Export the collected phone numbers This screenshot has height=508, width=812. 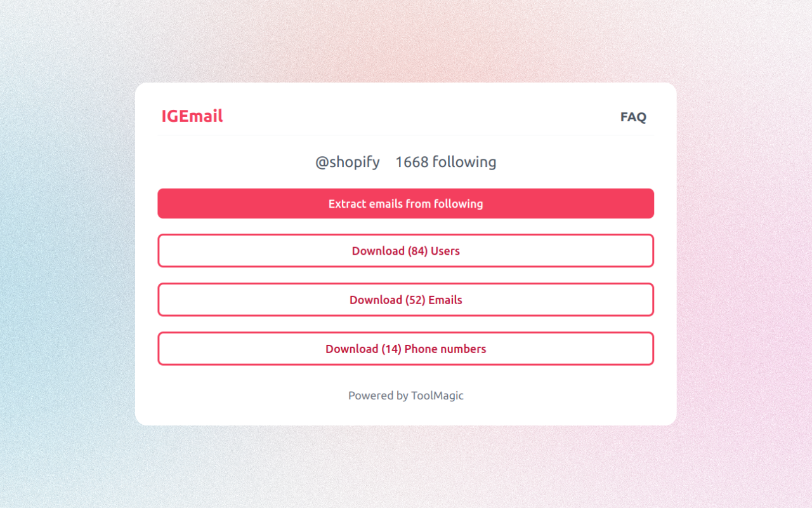405,348
